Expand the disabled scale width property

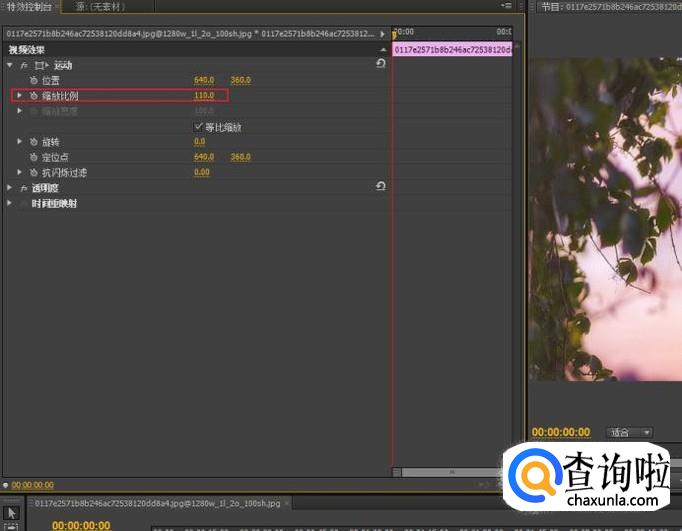pyautogui.click(x=19, y=110)
